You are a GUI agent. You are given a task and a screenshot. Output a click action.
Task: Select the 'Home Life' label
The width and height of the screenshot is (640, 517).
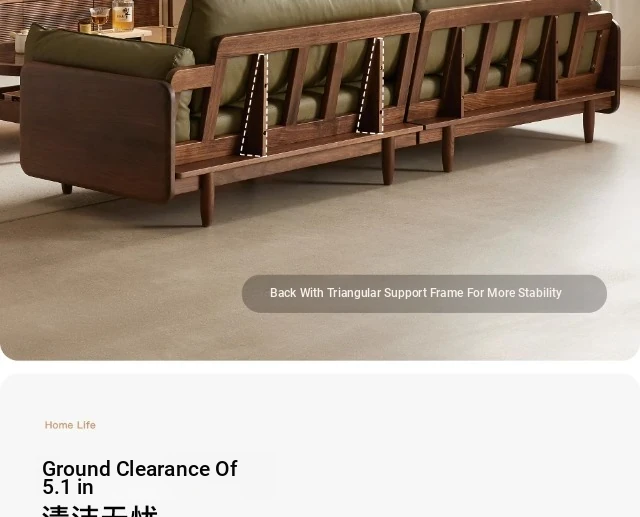click(70, 425)
